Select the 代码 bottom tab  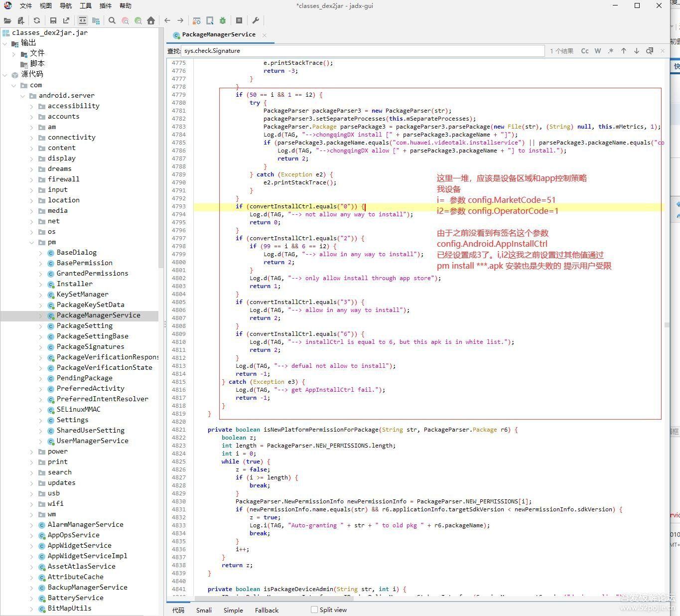coord(178,610)
